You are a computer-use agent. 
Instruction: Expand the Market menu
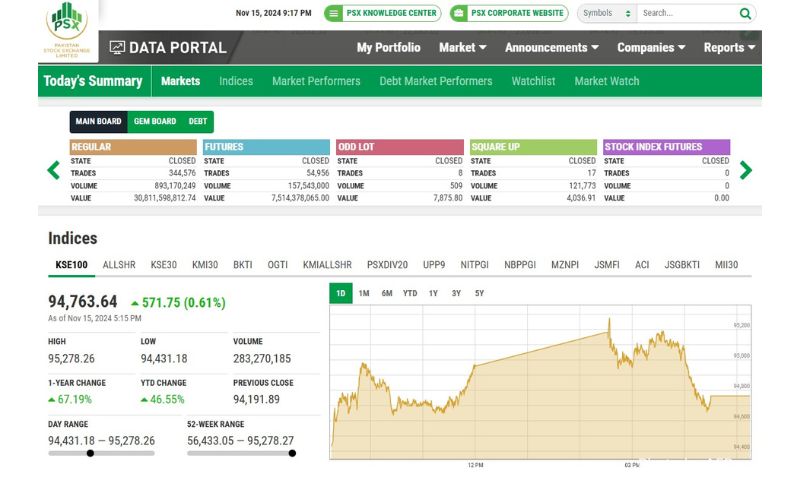(462, 47)
